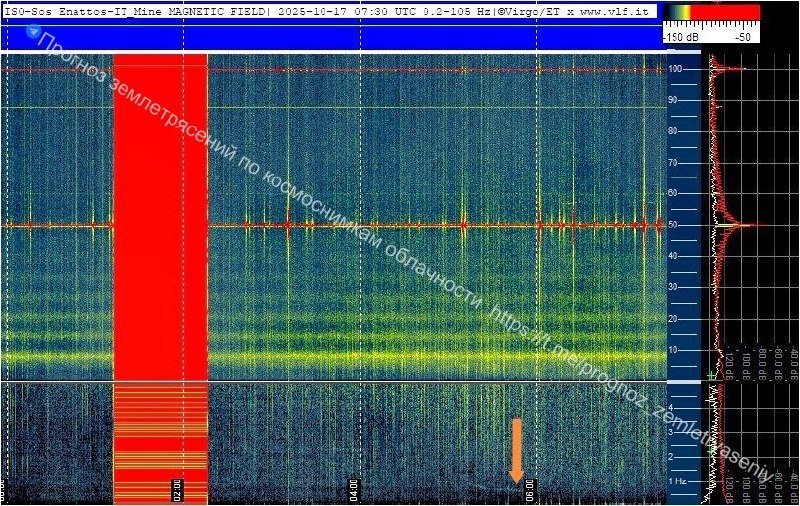Click the 60 frequency axis label

(x=672, y=193)
